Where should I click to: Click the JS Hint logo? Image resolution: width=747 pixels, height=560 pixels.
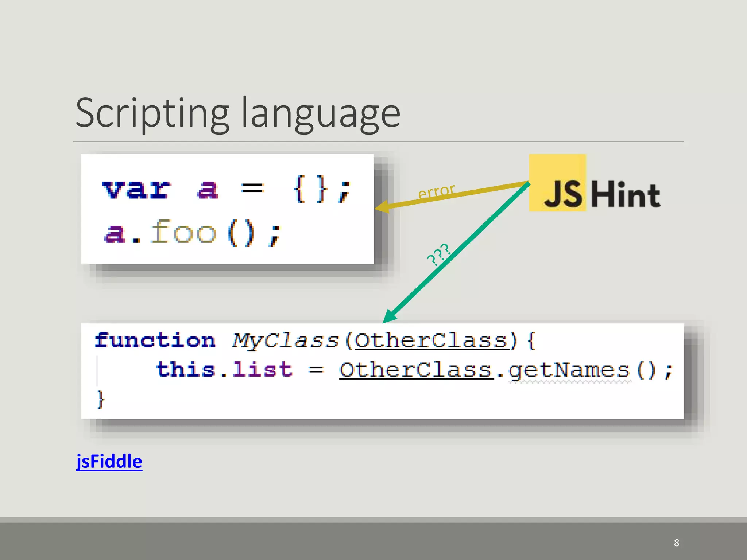pyautogui.click(x=595, y=183)
